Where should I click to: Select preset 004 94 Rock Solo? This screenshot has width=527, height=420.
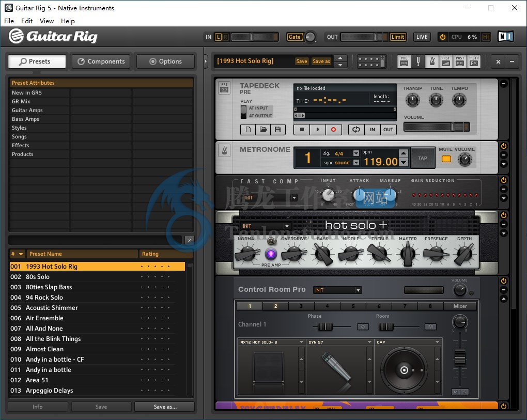pos(97,298)
